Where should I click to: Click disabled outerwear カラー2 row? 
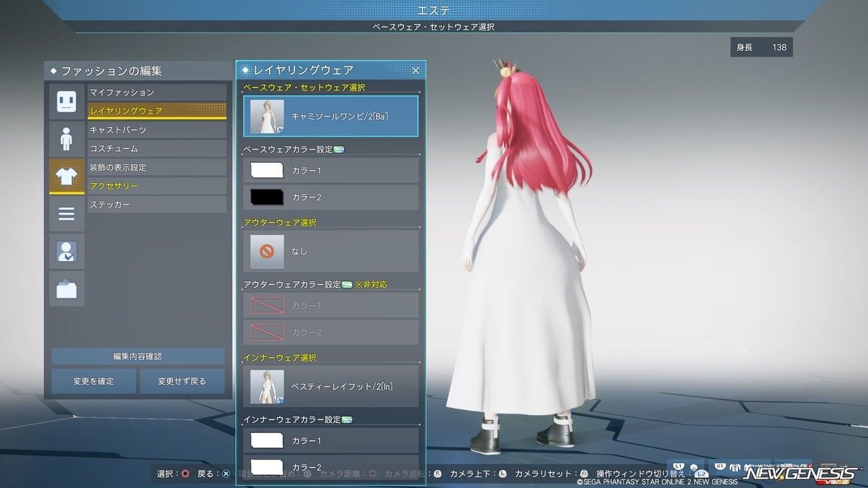(x=331, y=332)
